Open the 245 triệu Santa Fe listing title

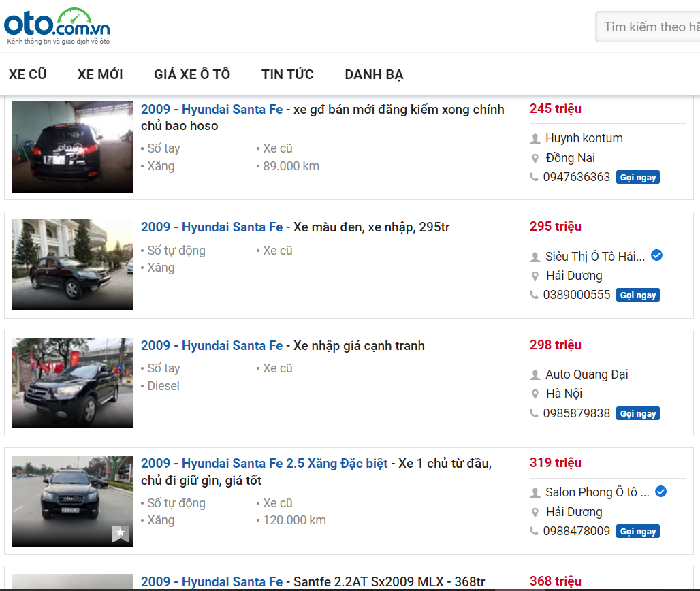tap(323, 117)
